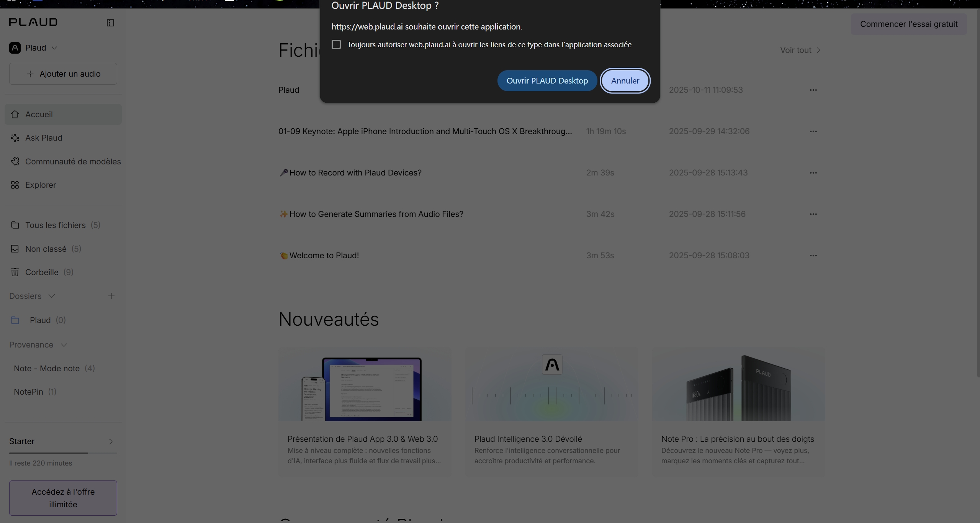Click Présentation de Plaud App 3.0 & Web 3.0 title
Screen dimensions: 980x523
coord(363,439)
